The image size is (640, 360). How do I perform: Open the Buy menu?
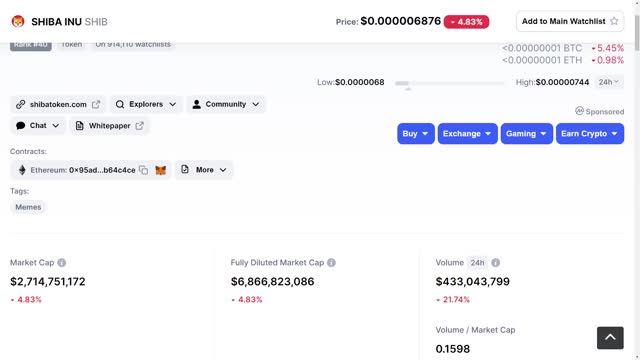coord(416,133)
